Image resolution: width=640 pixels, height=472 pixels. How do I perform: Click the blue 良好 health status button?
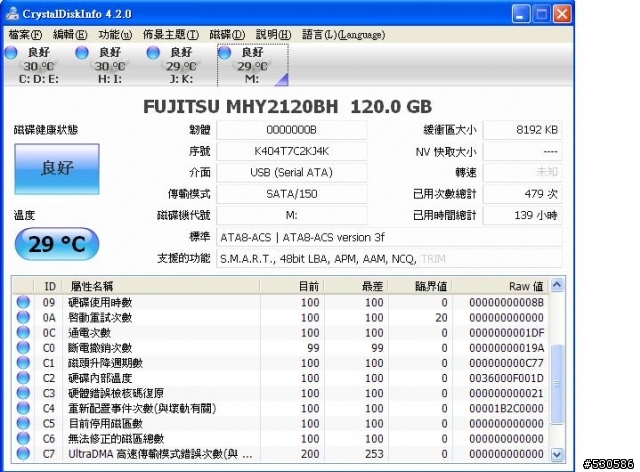pyautogui.click(x=57, y=169)
